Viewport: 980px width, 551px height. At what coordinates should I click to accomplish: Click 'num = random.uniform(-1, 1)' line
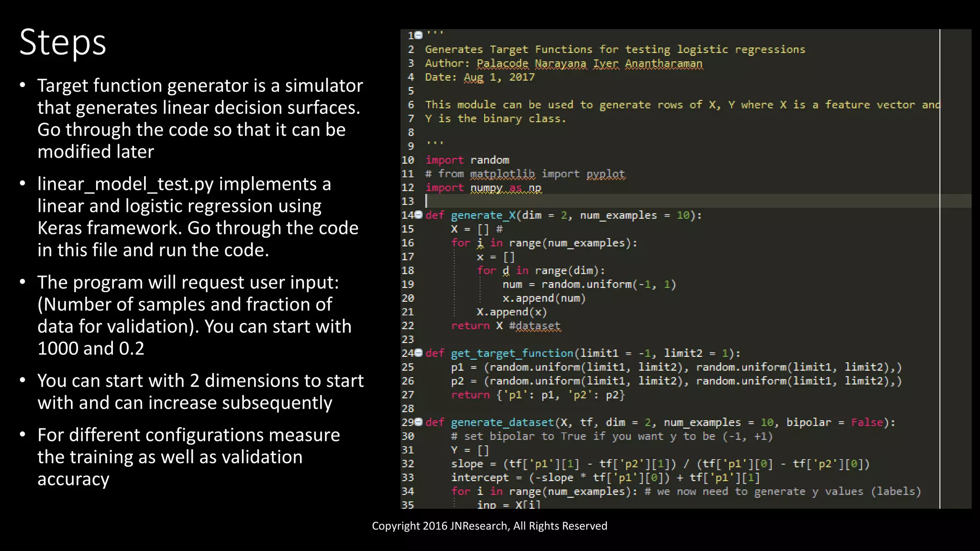tap(589, 284)
